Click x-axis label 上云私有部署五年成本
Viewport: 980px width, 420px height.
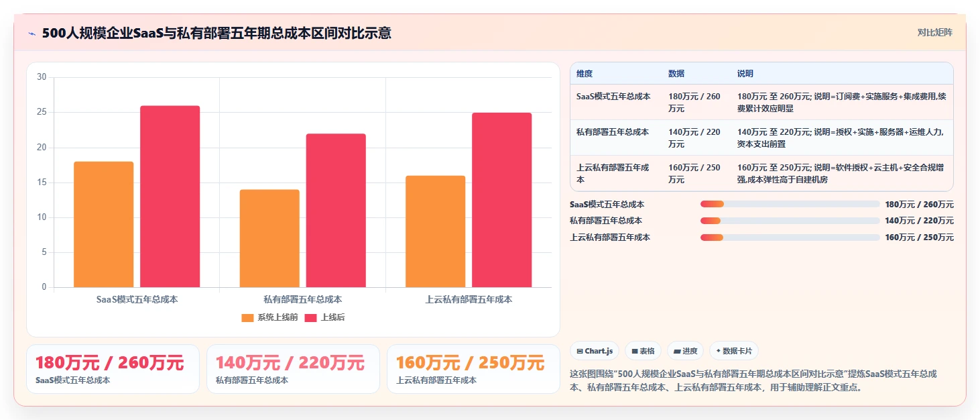(x=469, y=300)
